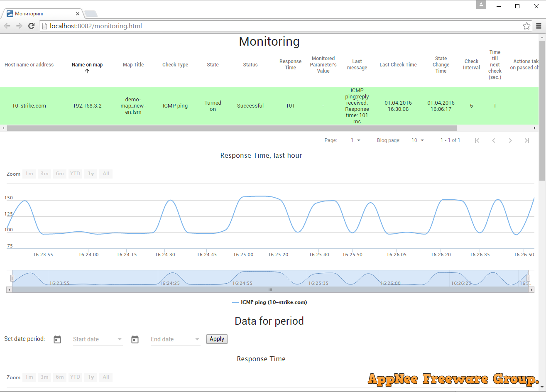546x392 pixels.
Task: Click the All zoom button in lower chart
Action: coord(106,377)
